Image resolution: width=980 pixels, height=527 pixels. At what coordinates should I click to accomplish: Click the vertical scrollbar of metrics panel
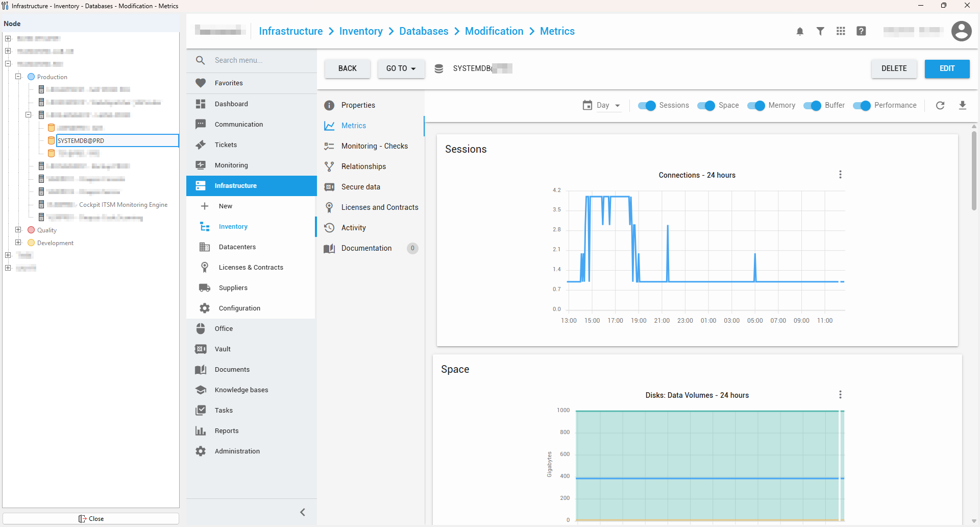(974, 170)
